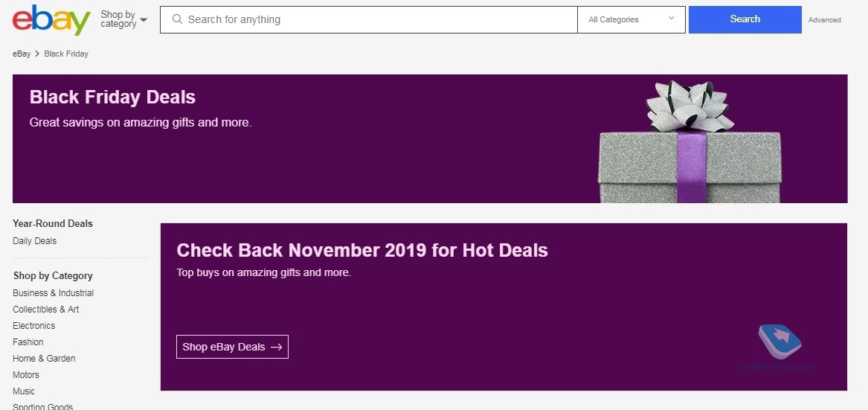868x410 pixels.
Task: Select Home & Garden category
Action: (x=44, y=359)
